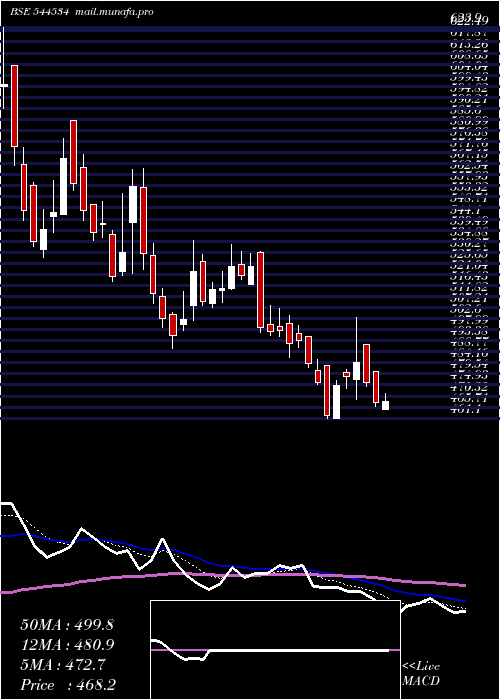Click the "Price : 468.2" readout
Viewport: 500px width, 700px height.
pyautogui.click(x=68, y=685)
